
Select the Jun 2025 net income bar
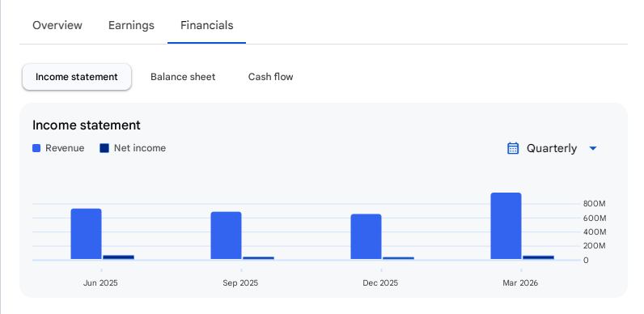[118, 257]
